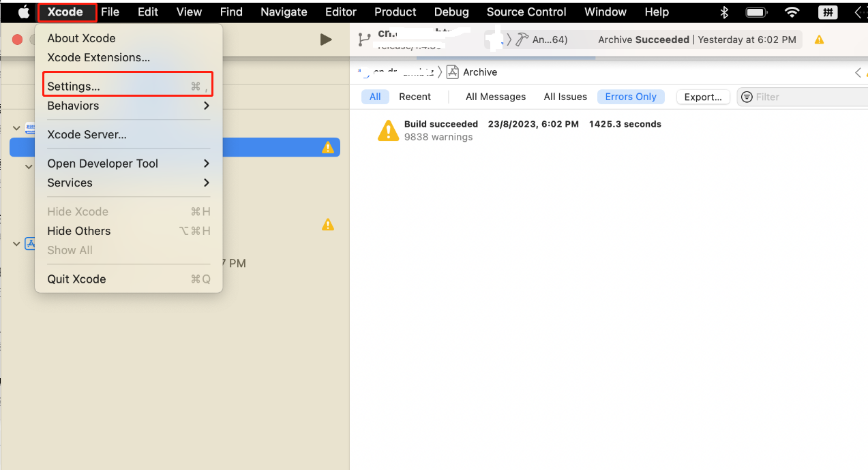Click the Build succeeded log entry title
868x470 pixels.
(441, 124)
